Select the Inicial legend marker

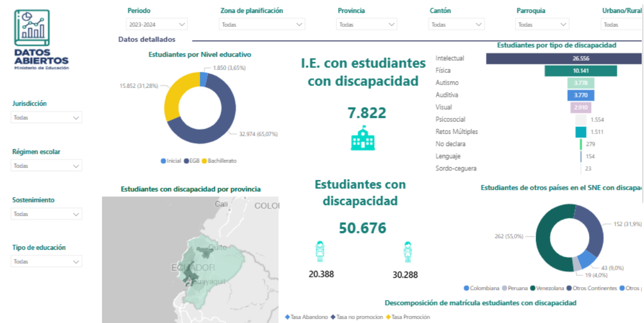click(164, 161)
